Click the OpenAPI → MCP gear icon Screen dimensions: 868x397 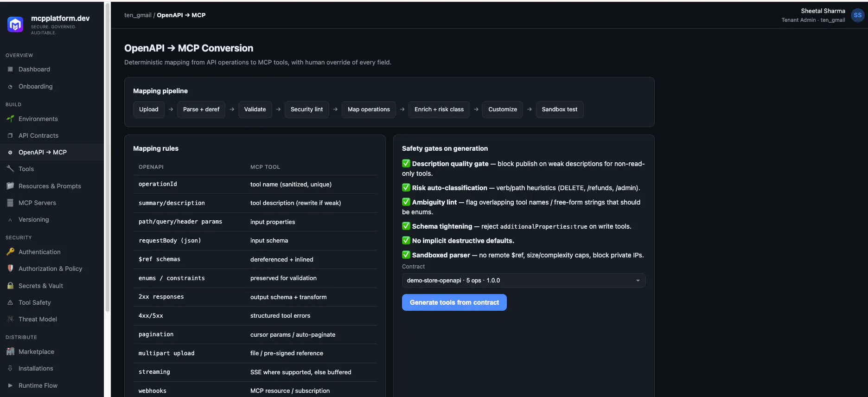point(10,152)
